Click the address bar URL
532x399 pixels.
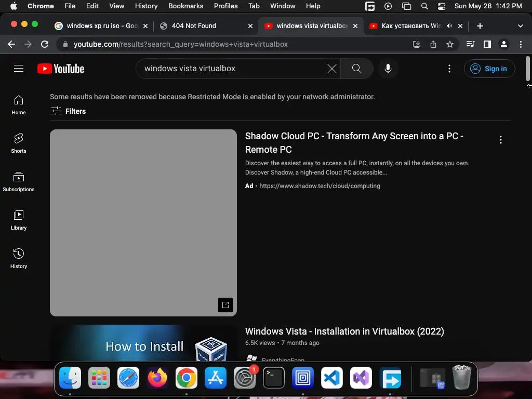point(180,44)
